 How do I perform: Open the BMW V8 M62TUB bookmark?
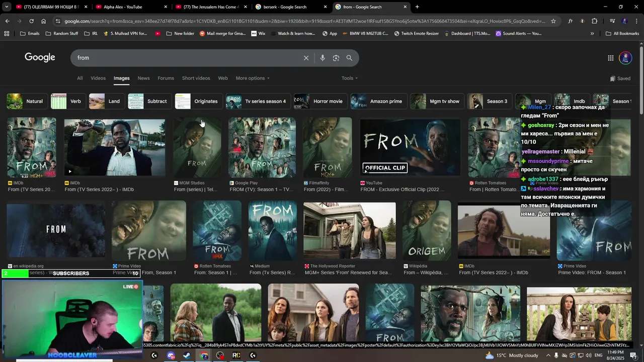(x=366, y=34)
